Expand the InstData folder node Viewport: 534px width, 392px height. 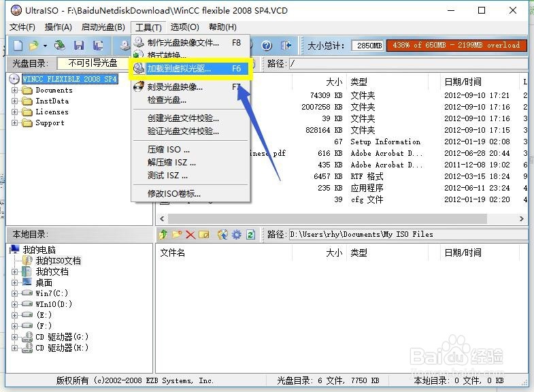(x=14, y=101)
